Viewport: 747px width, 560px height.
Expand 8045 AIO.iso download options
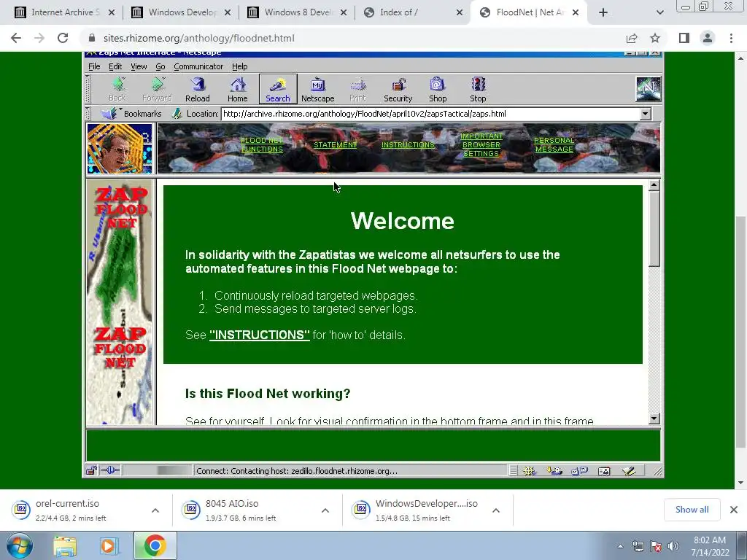[325, 510]
